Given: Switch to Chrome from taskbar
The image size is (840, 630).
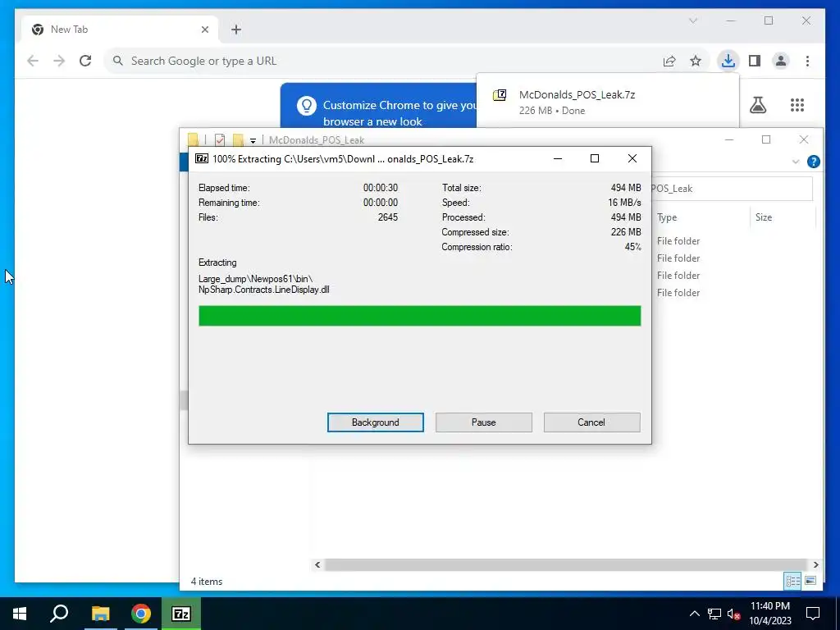Looking at the screenshot, I should (x=141, y=614).
